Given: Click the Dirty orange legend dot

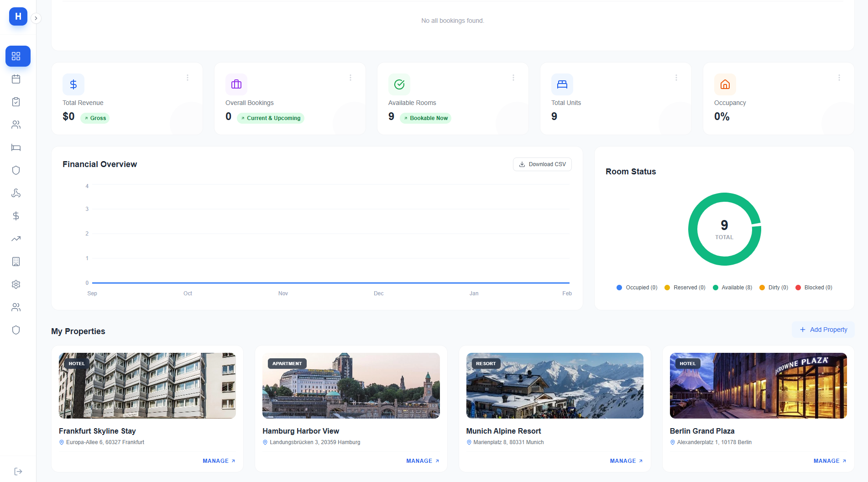Looking at the screenshot, I should (762, 288).
